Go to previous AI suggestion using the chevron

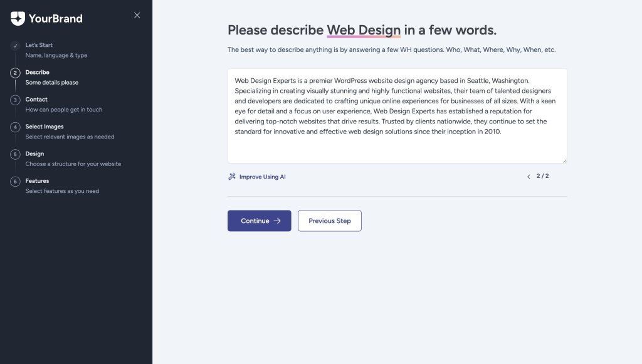529,177
